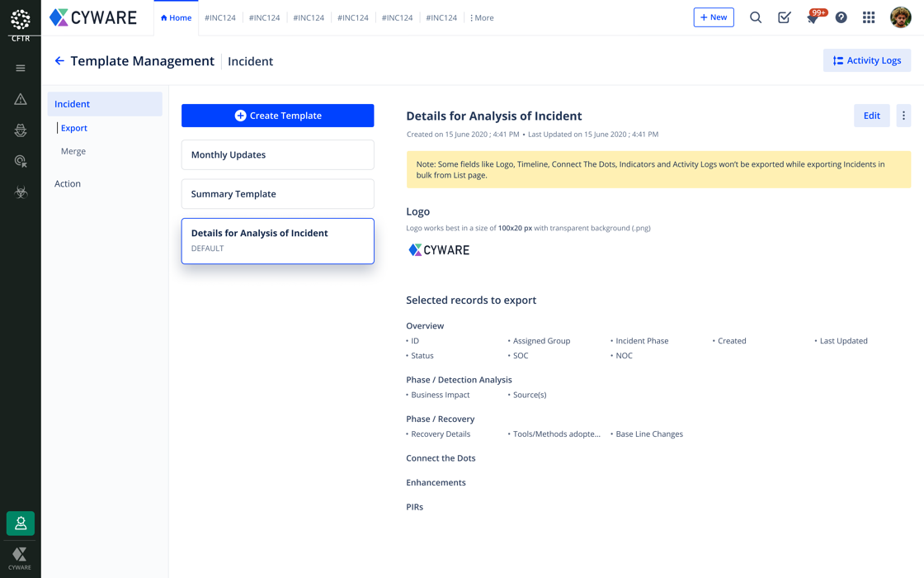Click the Edit button

pos(871,116)
